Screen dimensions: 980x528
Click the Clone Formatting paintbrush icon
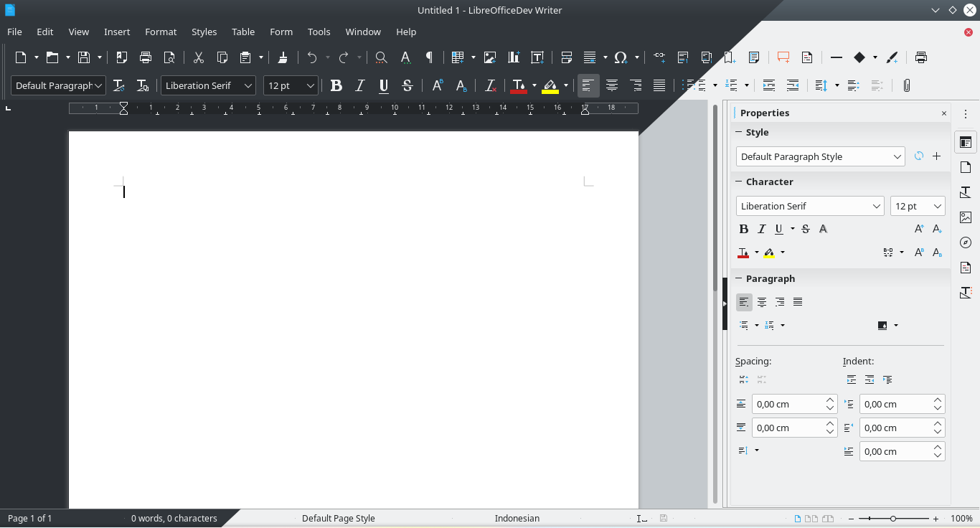(x=283, y=57)
